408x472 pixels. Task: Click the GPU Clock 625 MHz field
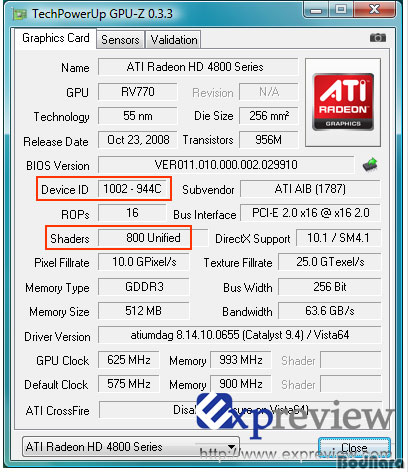point(129,360)
